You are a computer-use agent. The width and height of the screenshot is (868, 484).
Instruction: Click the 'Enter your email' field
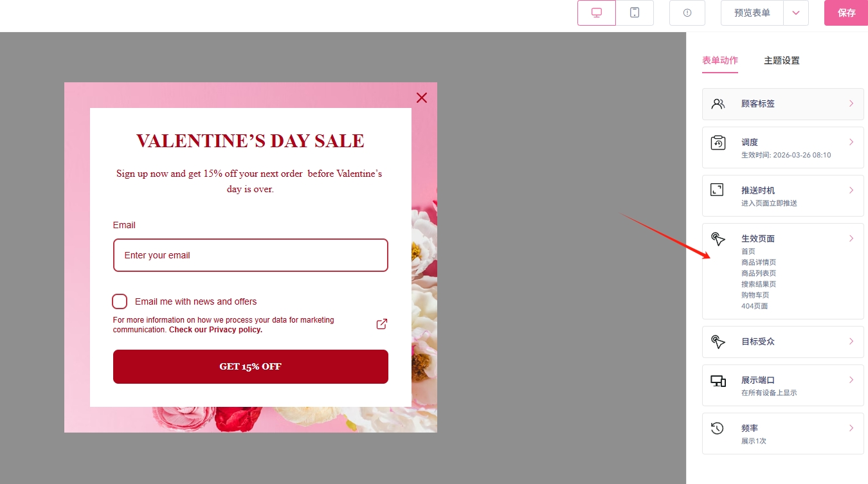250,255
